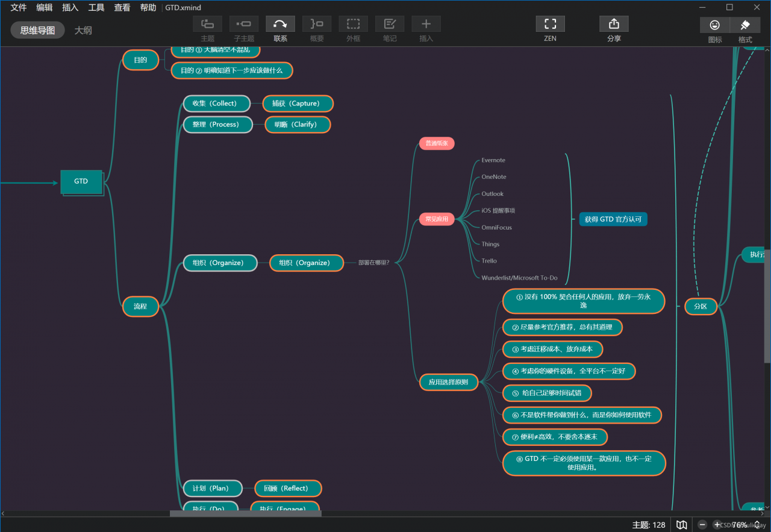Screen dimensions: 771x532
Task: Open the 文件 menu
Action: pyautogui.click(x=19, y=7)
